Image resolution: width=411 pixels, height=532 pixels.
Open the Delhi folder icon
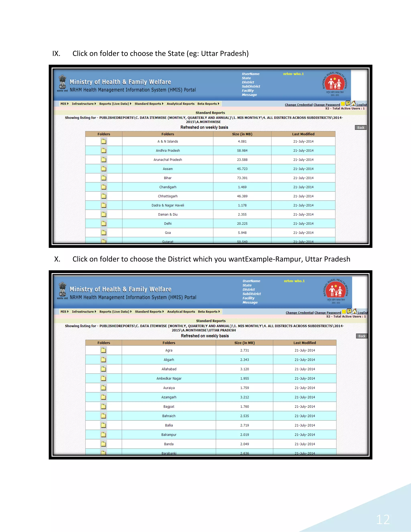pos(104,223)
